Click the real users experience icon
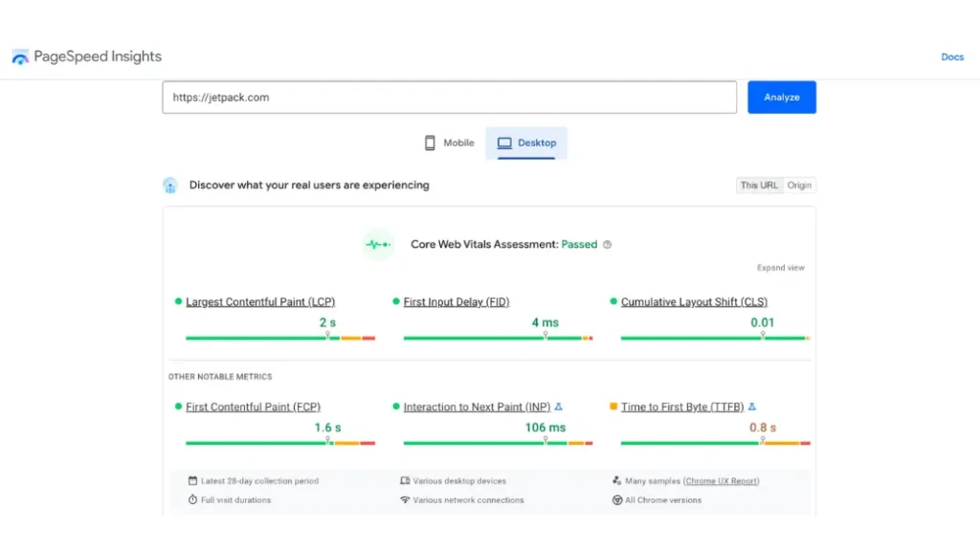Image resolution: width=980 pixels, height=551 pixels. (x=170, y=186)
